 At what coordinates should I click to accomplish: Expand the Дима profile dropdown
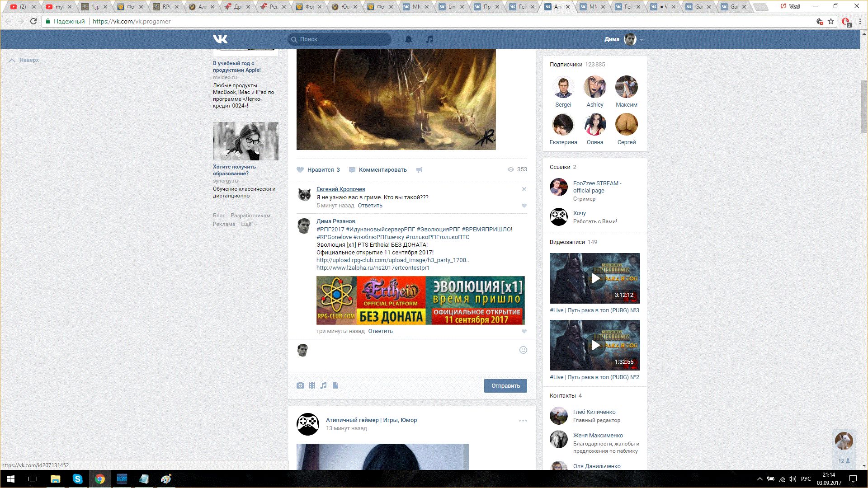[x=624, y=39]
